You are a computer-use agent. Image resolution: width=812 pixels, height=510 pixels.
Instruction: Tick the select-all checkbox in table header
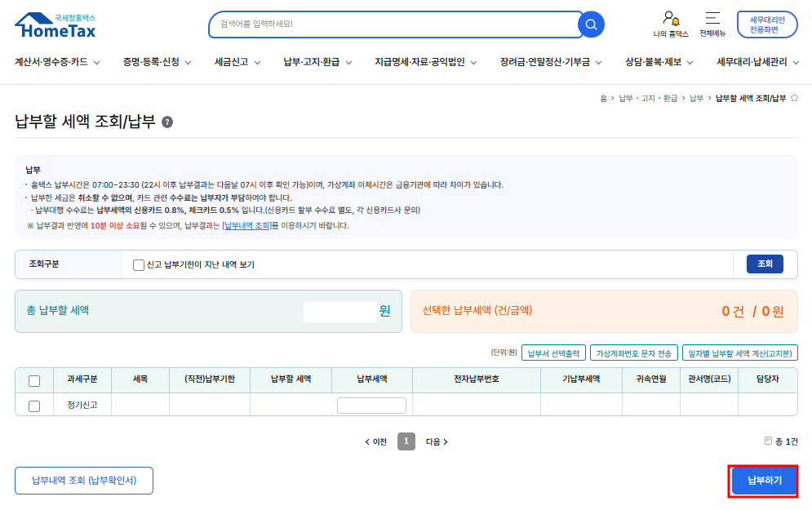tap(34, 380)
